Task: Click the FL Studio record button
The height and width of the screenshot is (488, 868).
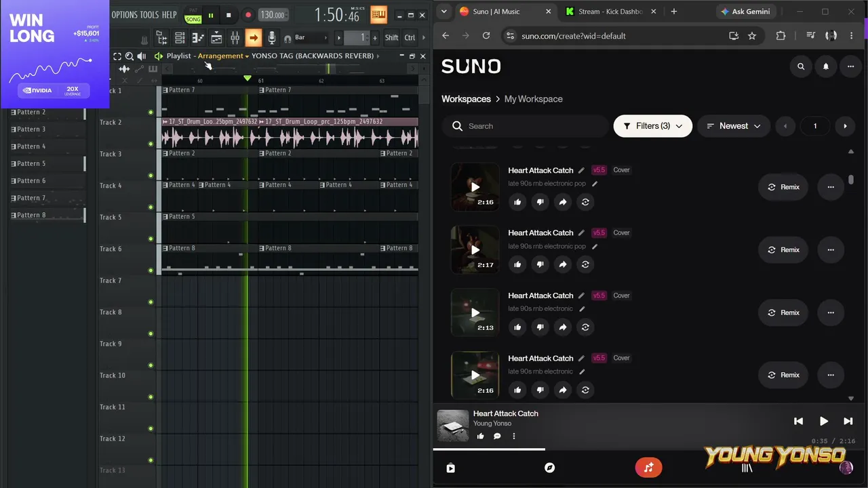Action: point(248,15)
